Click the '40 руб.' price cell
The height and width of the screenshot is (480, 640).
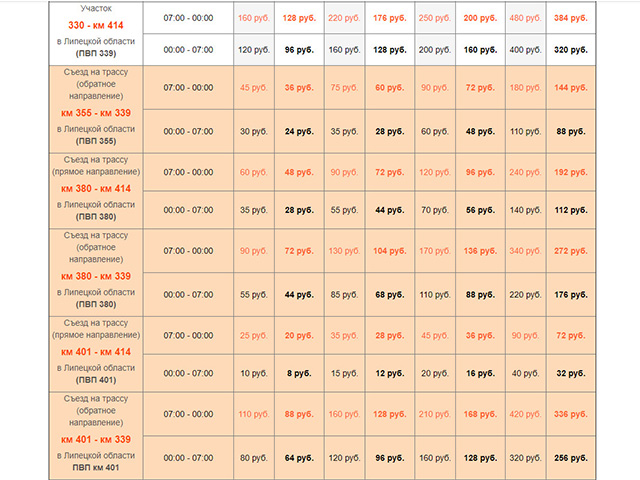525,373
